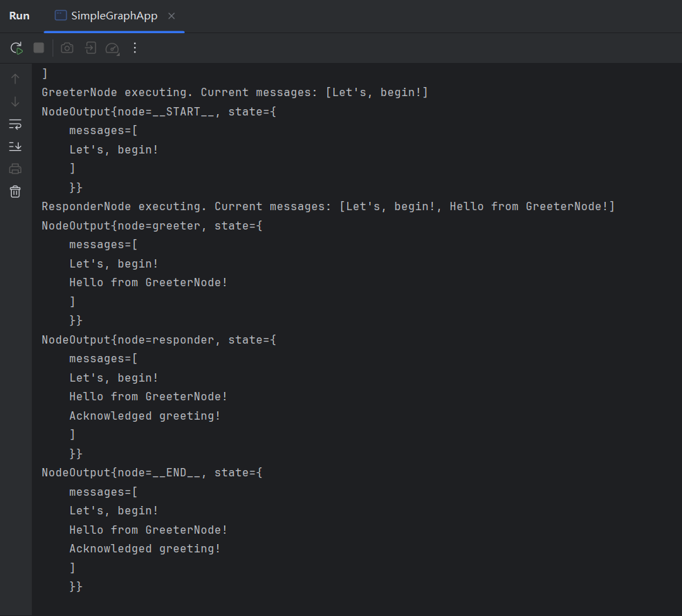Toggle soft-wrap for console output
Screen dimensions: 682x616
click(x=15, y=124)
